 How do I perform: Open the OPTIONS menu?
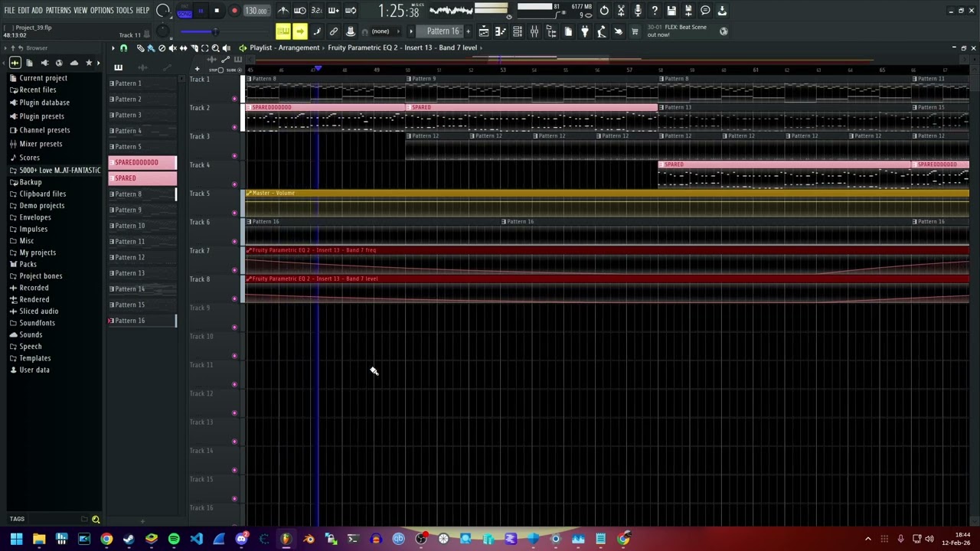102,11
